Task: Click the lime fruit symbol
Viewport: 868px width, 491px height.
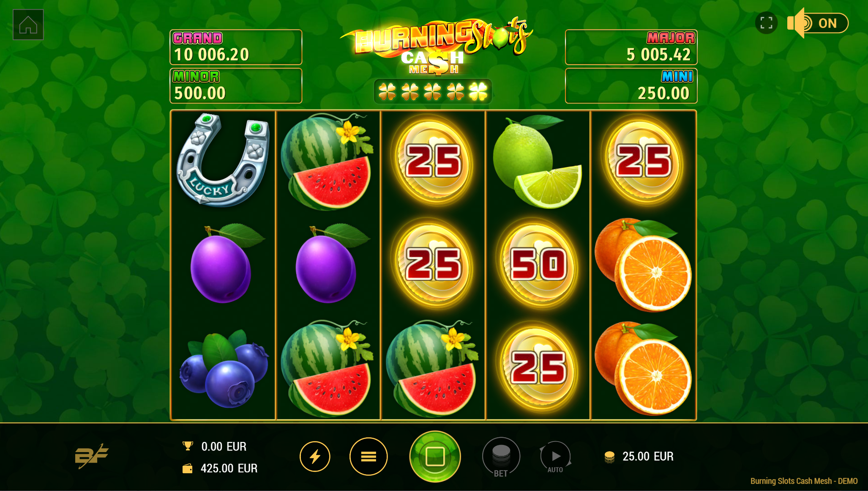Action: click(x=538, y=162)
